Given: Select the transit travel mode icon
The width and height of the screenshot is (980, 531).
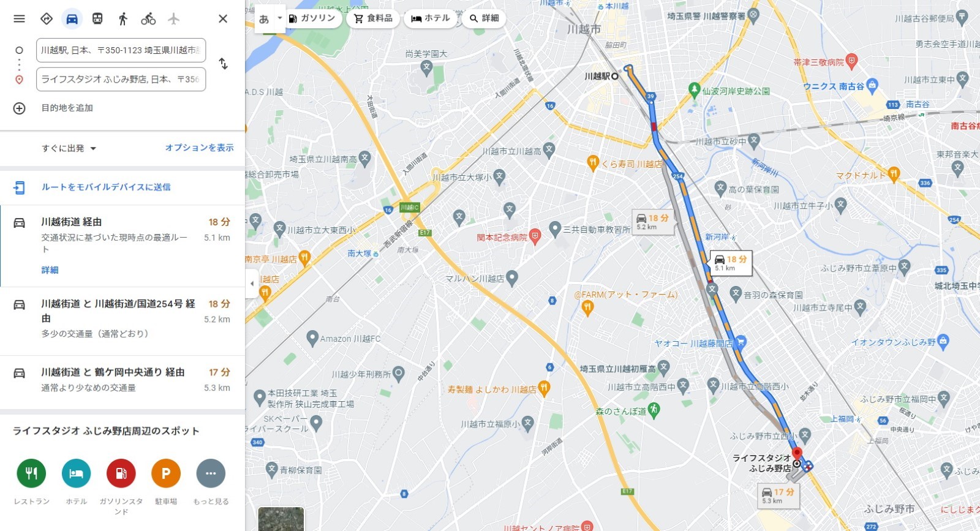Looking at the screenshot, I should [x=97, y=18].
